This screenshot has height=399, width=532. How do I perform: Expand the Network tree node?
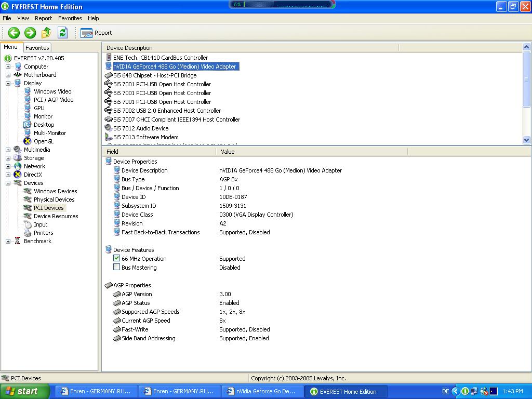[8, 167]
